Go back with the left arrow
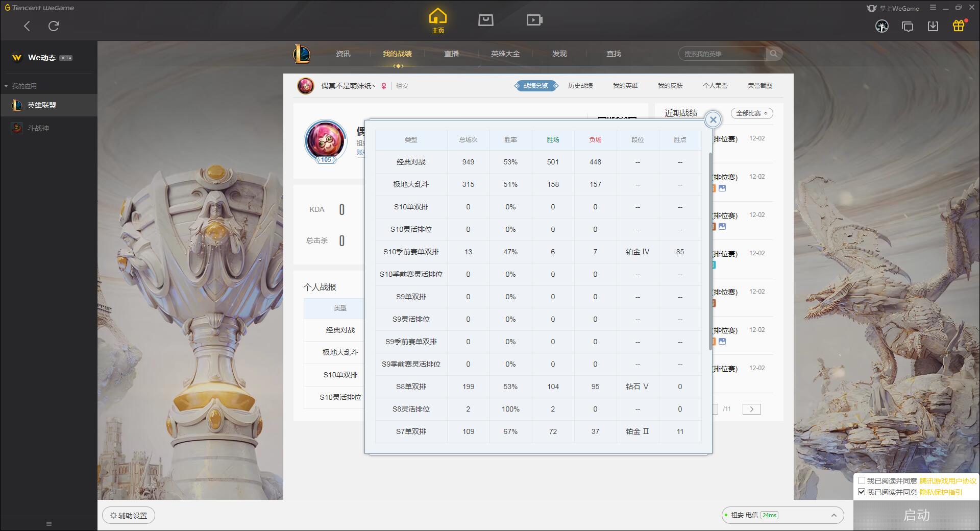 pyautogui.click(x=27, y=26)
